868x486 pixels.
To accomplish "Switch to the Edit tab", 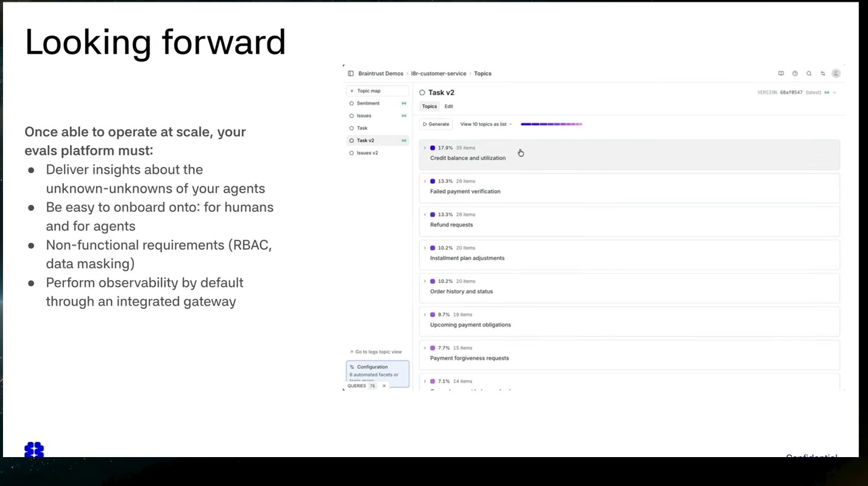I will click(x=448, y=107).
